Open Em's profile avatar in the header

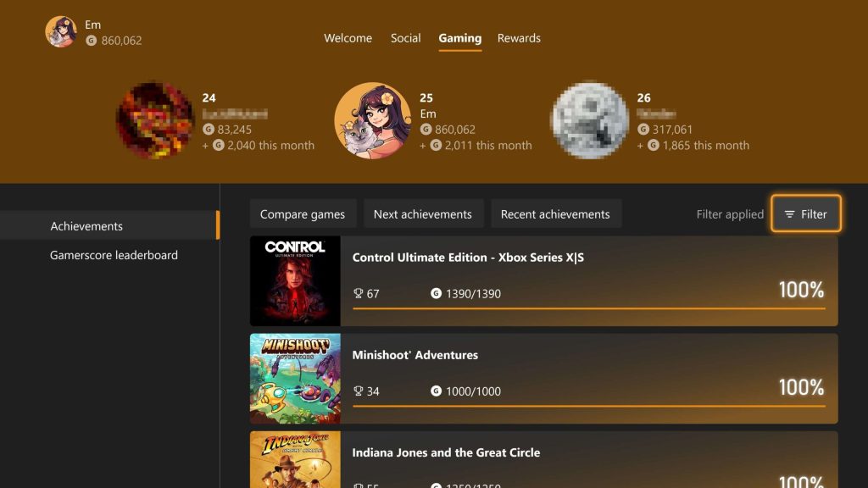[x=61, y=31]
